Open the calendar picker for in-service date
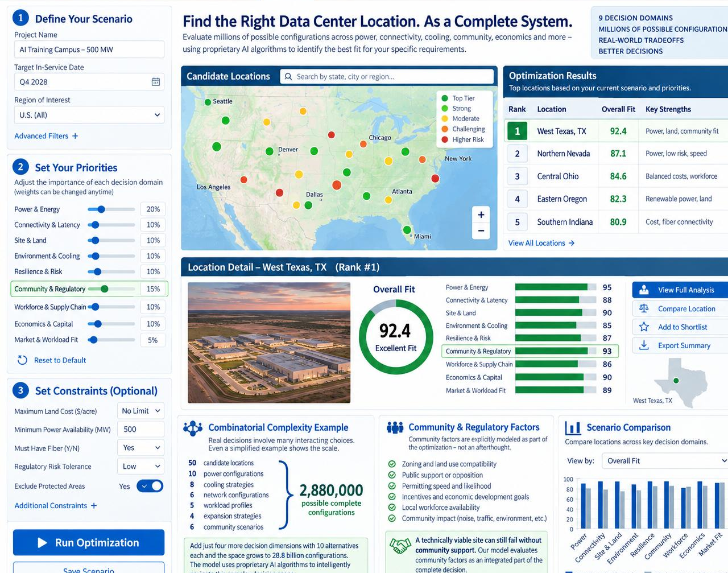The width and height of the screenshot is (728, 573). coord(156,82)
